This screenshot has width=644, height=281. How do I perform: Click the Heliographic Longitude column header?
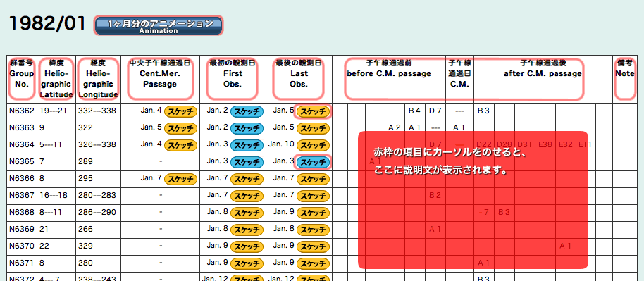click(99, 79)
